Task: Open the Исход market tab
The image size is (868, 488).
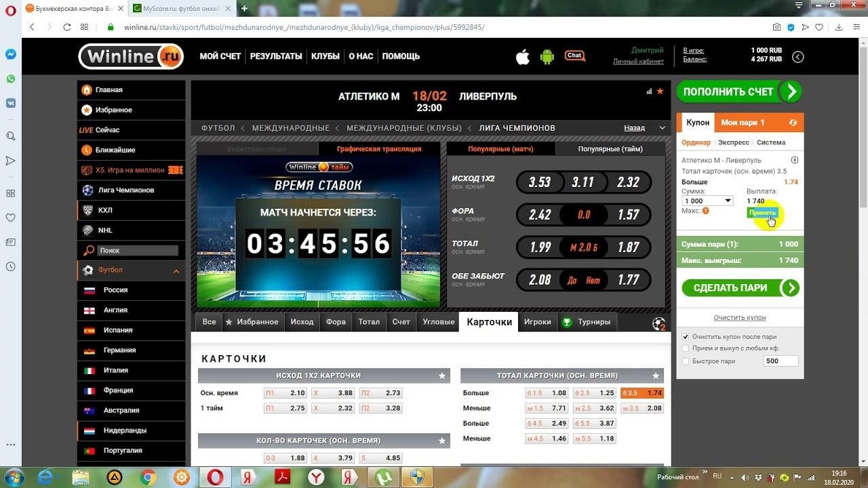Action: coord(302,322)
